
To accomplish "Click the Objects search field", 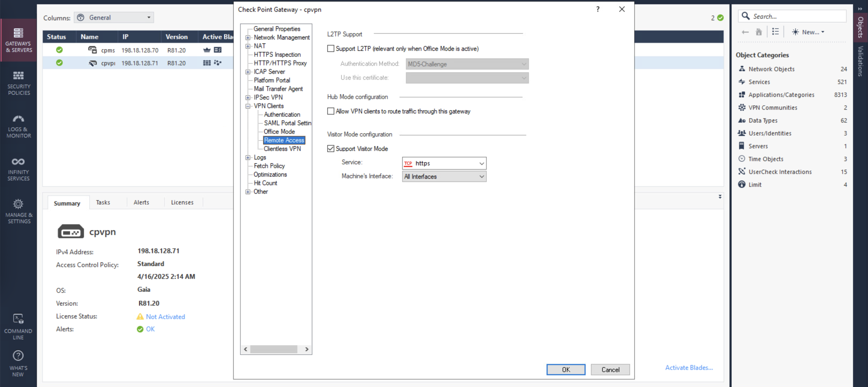I will (797, 16).
